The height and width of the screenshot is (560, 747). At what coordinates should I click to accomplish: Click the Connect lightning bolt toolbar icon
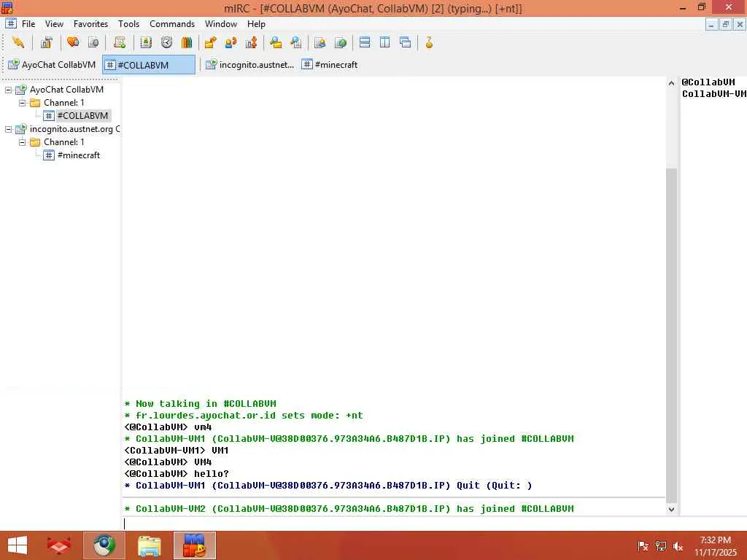(x=18, y=43)
